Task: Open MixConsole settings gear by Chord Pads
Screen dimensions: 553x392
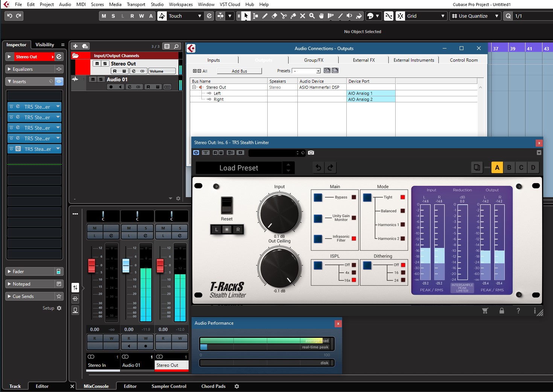Action: (237, 386)
